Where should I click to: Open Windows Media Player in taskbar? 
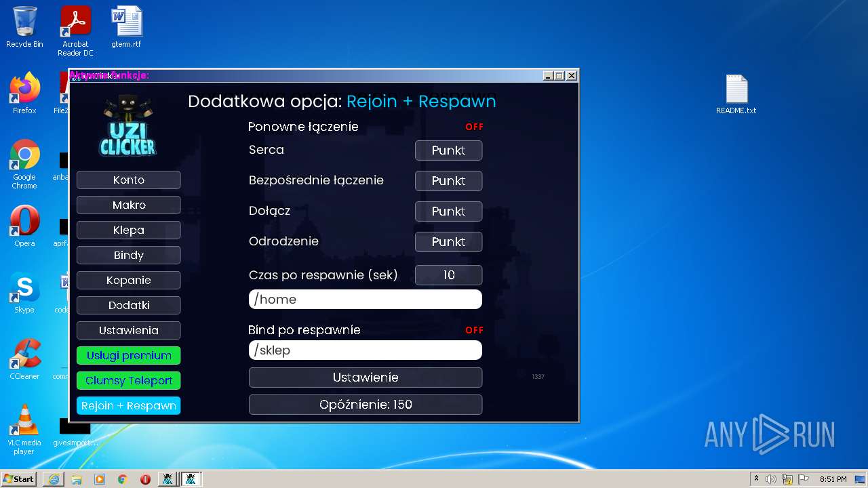pos(100,479)
